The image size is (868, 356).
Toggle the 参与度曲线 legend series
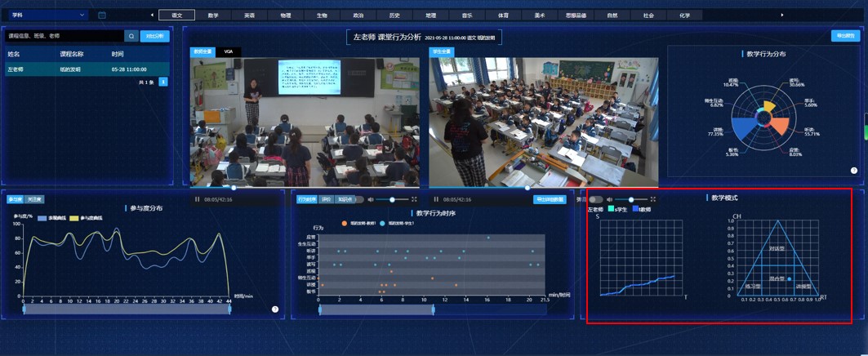pos(86,218)
